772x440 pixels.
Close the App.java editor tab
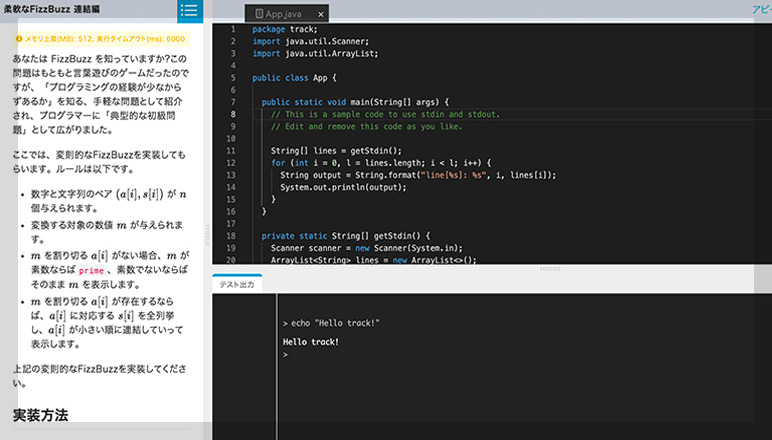321,14
